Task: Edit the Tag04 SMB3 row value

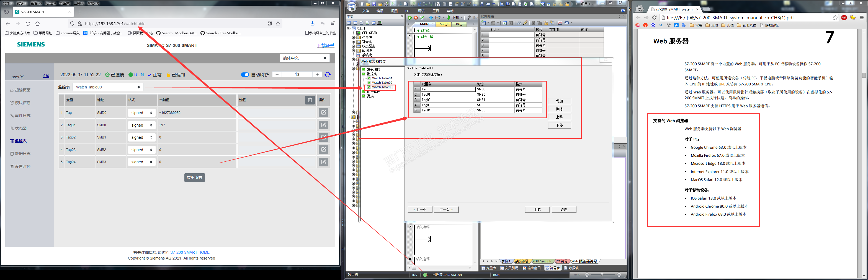Action: pyautogui.click(x=323, y=162)
